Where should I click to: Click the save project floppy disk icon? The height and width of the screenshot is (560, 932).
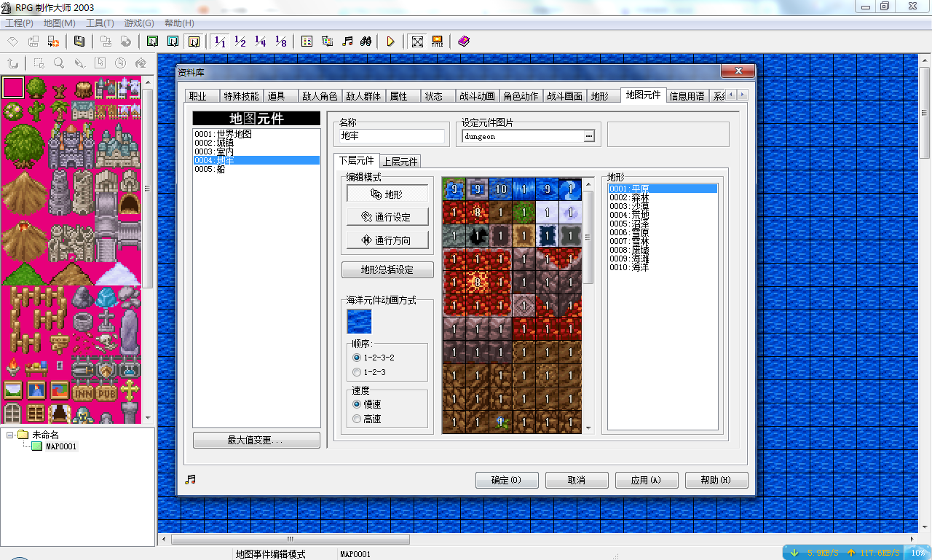79,41
